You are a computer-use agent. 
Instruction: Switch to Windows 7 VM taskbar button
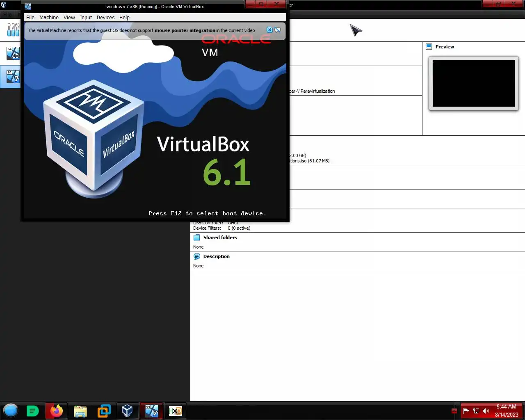[151, 411]
